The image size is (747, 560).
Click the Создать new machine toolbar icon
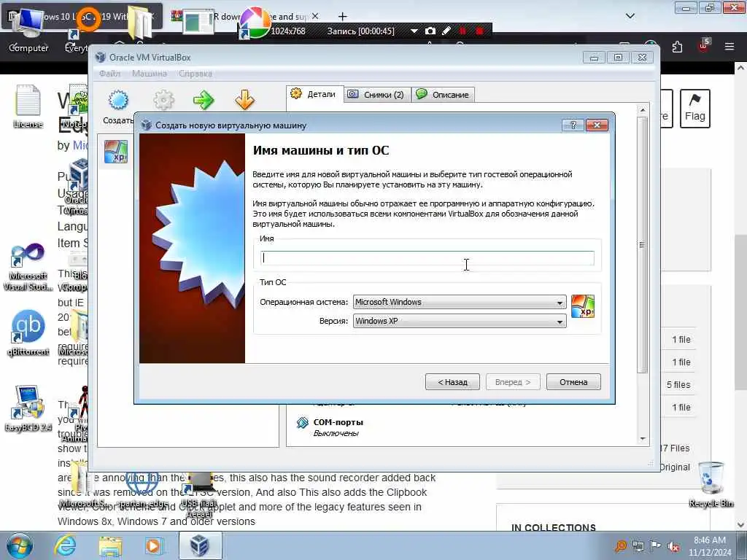[118, 100]
